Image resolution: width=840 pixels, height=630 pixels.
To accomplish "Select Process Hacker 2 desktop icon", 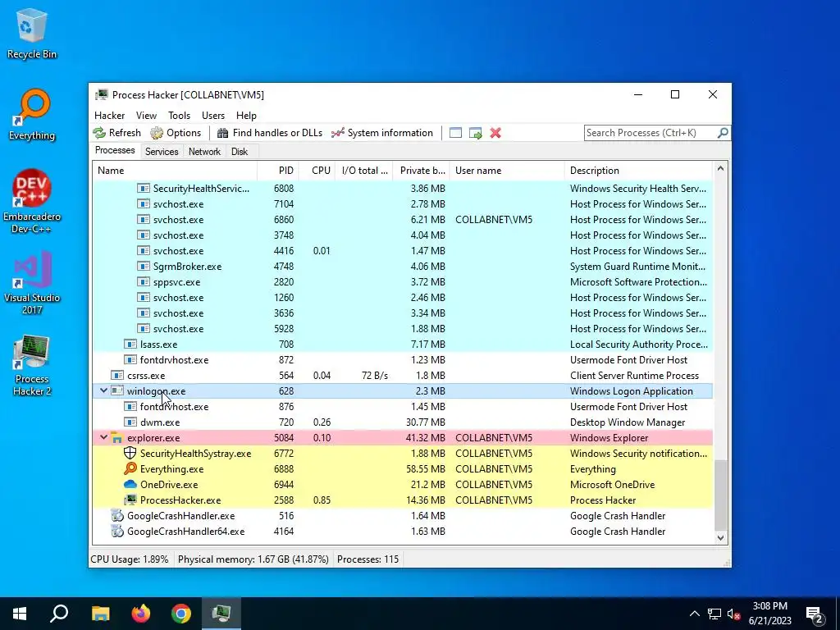I will coord(32,365).
